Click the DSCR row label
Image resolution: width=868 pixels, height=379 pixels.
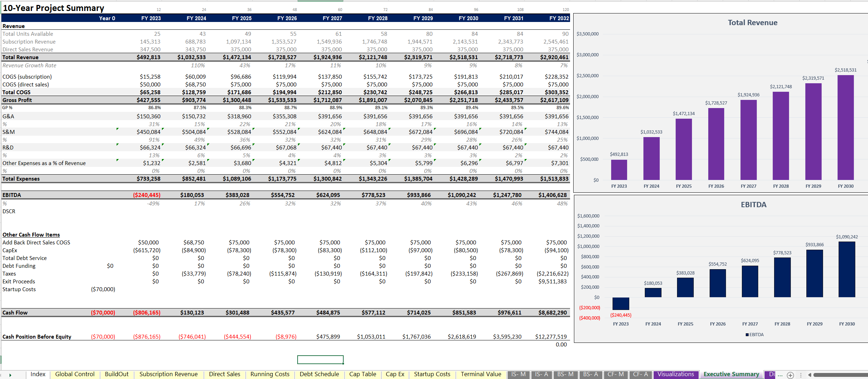click(9, 211)
